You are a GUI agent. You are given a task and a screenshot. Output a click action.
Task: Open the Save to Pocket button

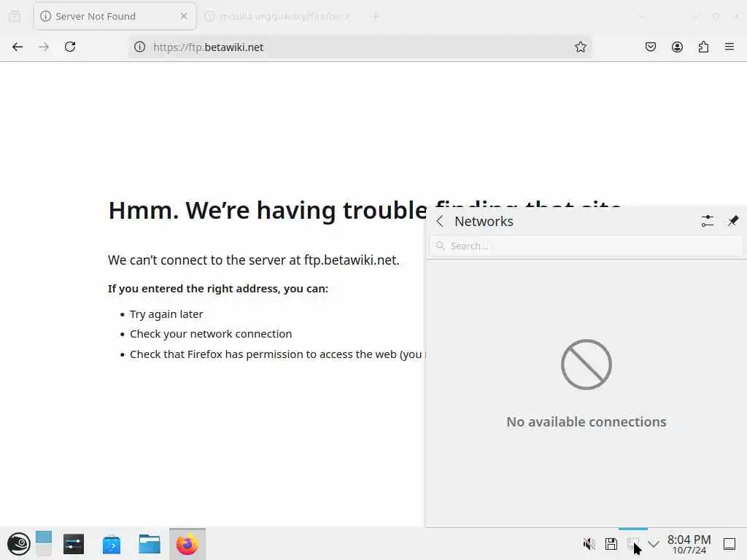(651, 47)
